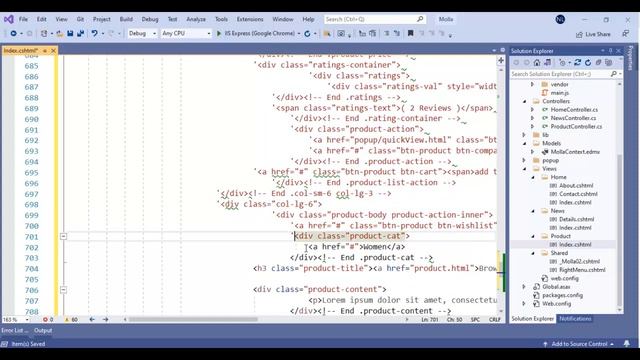Toggle the Bookmark icon in toolbar
Viewport: 640px width, 360px height.
[x=411, y=33]
